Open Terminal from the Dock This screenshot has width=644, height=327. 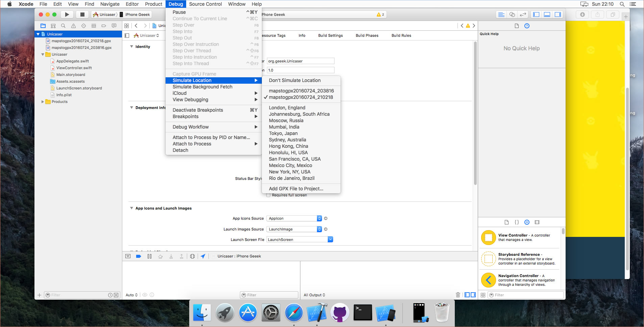363,312
